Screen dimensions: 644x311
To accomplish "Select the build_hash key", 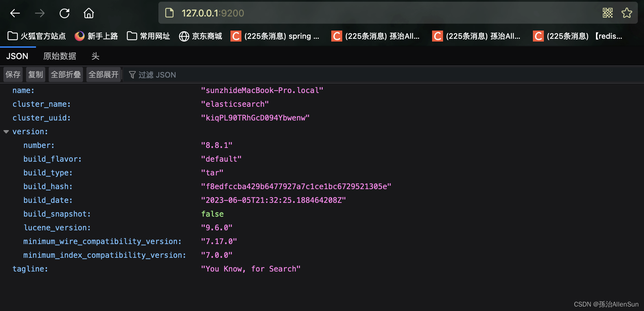I will click(x=48, y=187).
